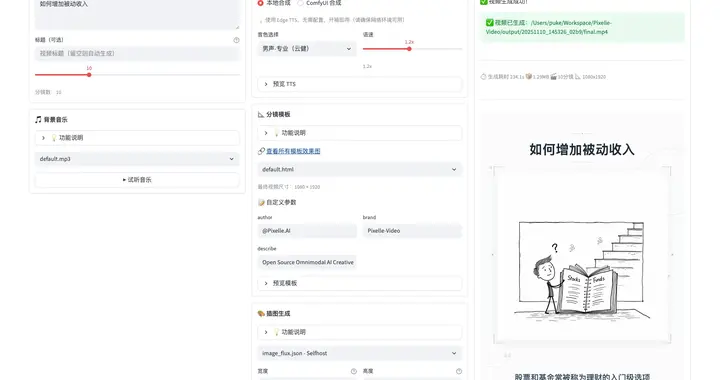
Task: Expand 功能说明 under 背景音乐
Action: click(x=137, y=138)
